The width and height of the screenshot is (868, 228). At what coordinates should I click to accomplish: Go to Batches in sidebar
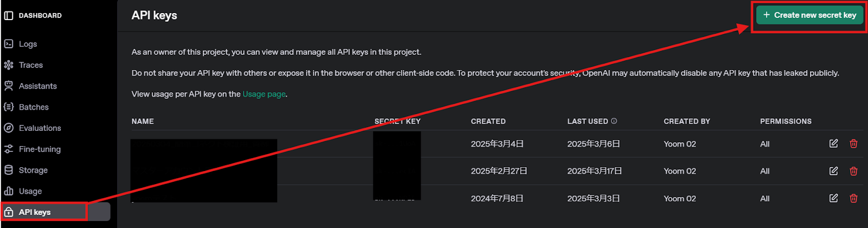tap(34, 107)
